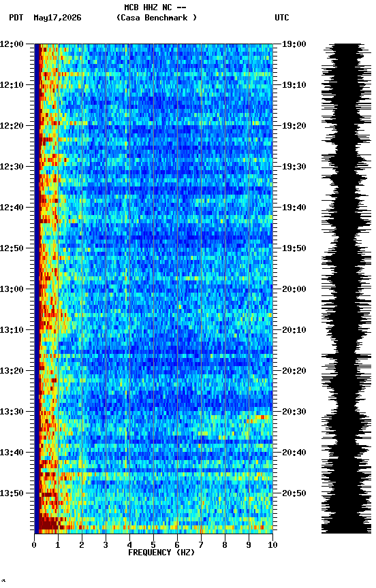Click the date 'May17,2026'
This screenshot has width=376, height=588.
(x=57, y=18)
